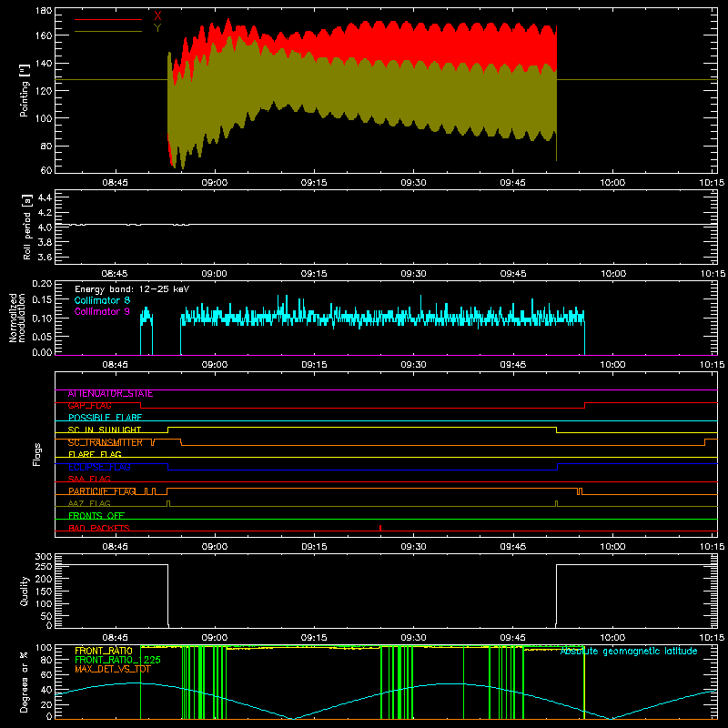Click the 300 tick on Quality axis

(44, 557)
